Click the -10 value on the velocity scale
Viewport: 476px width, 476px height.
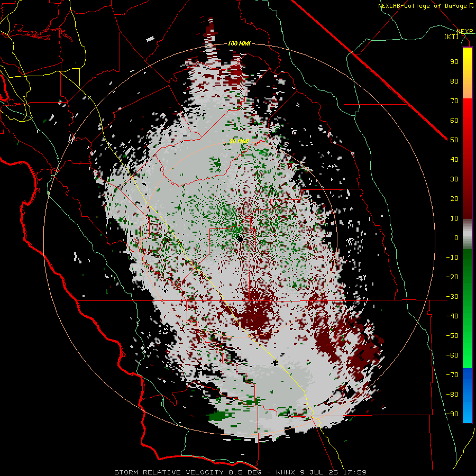click(x=452, y=258)
